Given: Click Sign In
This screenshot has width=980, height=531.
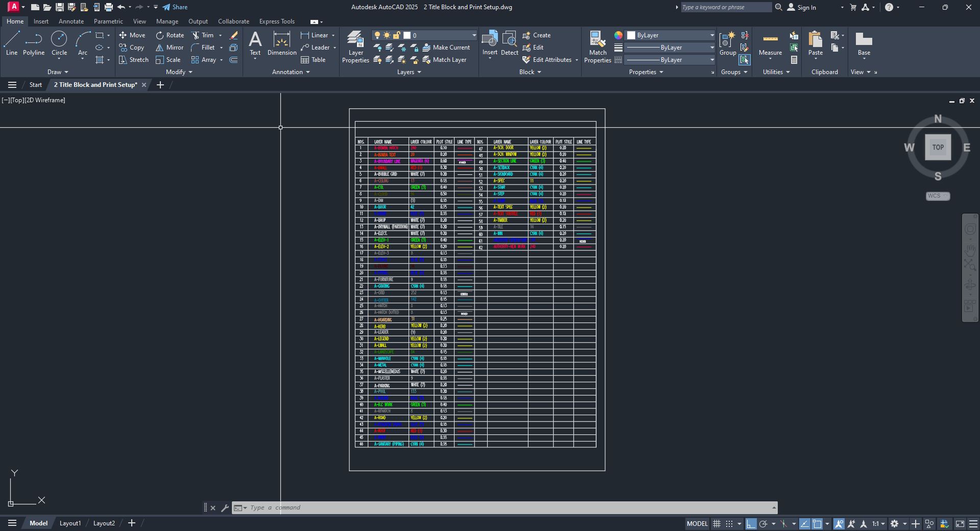Looking at the screenshot, I should pos(801,7).
